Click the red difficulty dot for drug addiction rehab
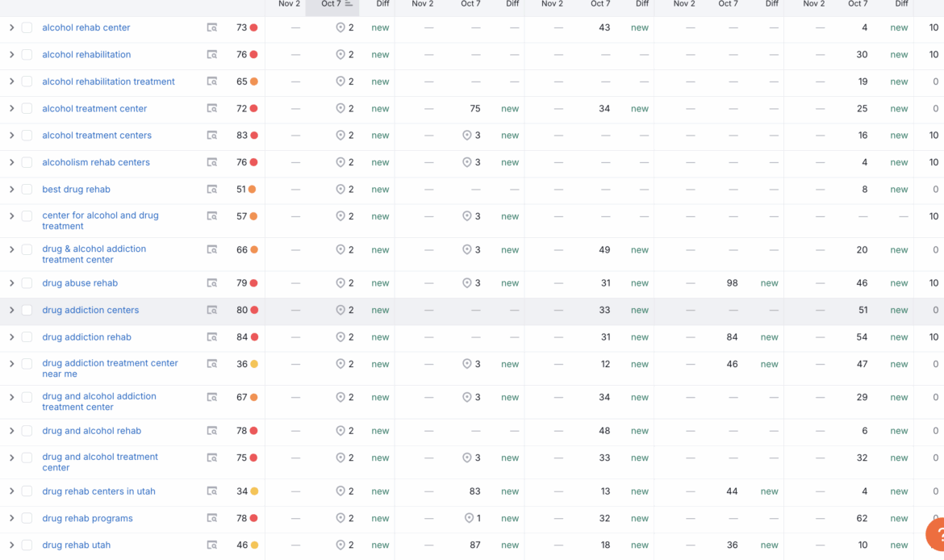944x560 pixels. pos(254,337)
